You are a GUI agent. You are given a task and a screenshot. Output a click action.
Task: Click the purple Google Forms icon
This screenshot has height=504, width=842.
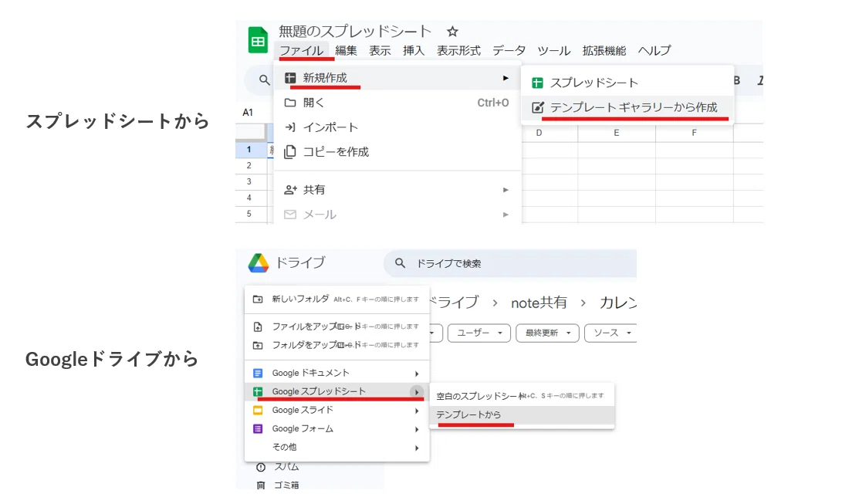[258, 429]
